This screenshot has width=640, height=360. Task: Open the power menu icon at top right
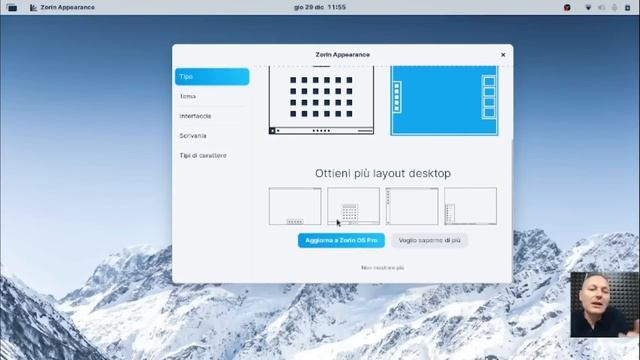[628, 7]
